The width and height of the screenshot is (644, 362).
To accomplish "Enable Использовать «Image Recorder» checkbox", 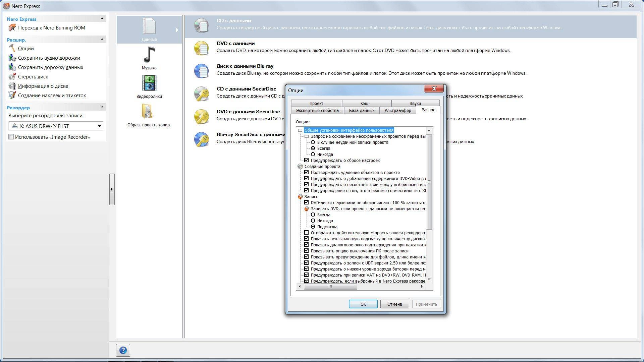I will tap(11, 137).
